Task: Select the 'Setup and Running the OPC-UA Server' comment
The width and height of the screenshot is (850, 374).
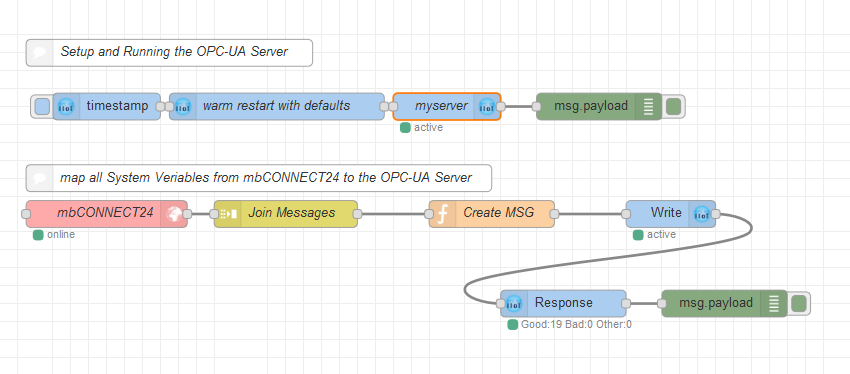Action: click(x=169, y=53)
